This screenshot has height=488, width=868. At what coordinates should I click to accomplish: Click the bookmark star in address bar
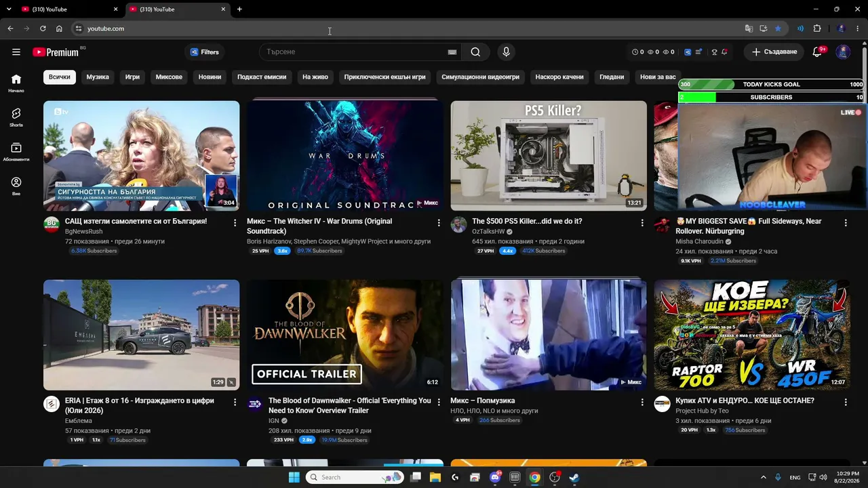778,28
